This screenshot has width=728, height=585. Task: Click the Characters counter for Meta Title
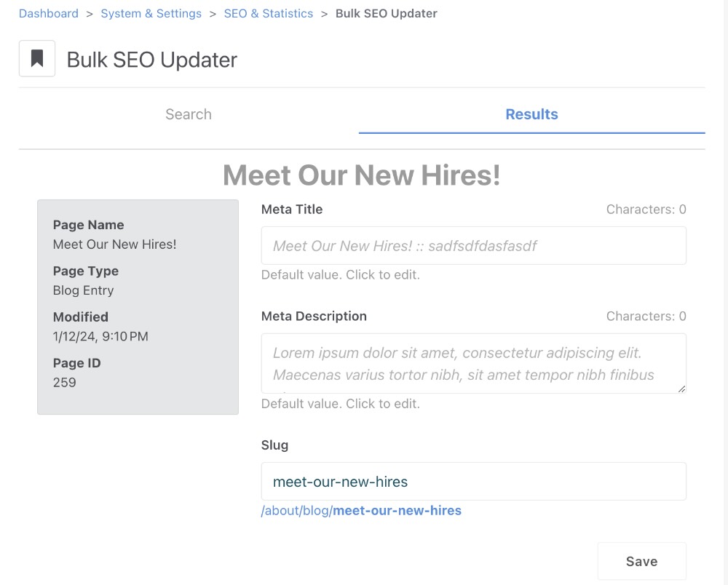(645, 210)
